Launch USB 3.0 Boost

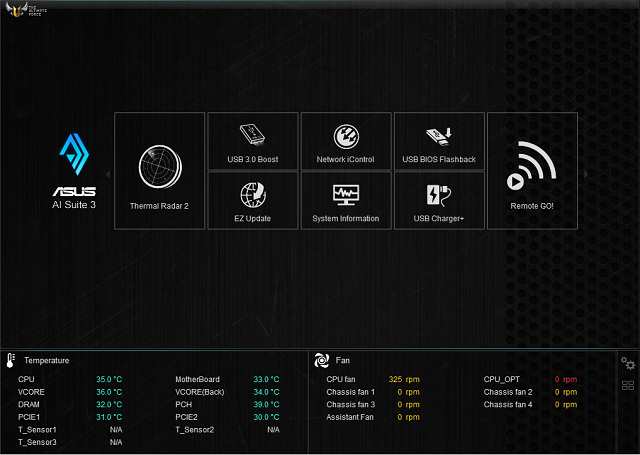tap(252, 141)
